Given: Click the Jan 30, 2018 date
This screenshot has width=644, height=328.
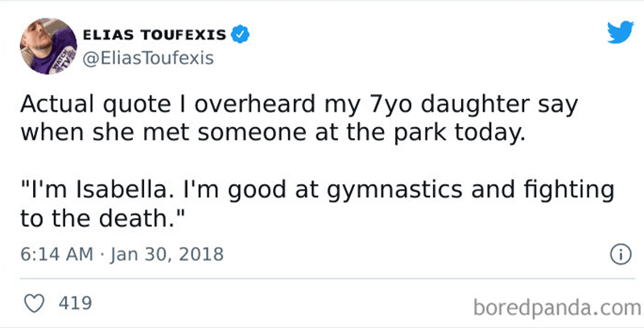Looking at the screenshot, I should click(167, 255).
